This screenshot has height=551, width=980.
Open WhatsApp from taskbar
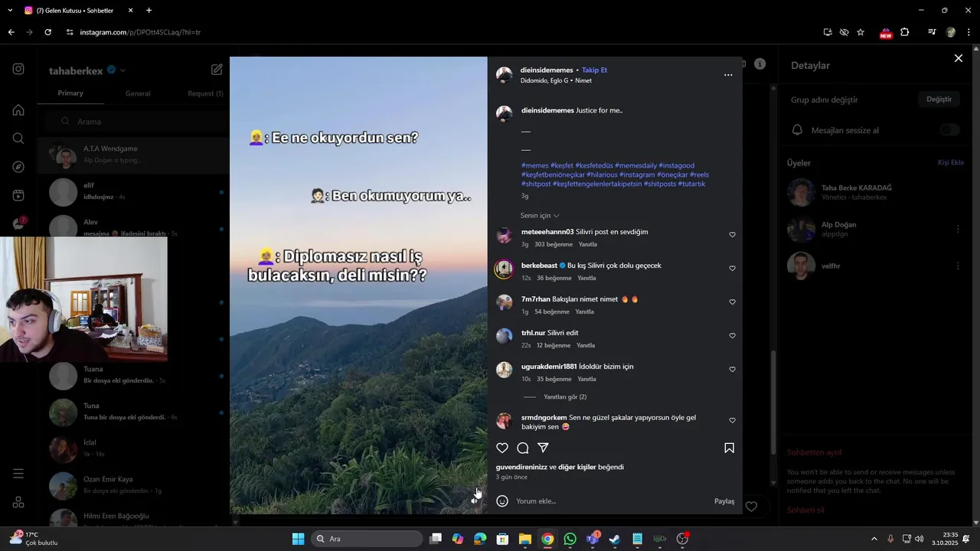(570, 539)
